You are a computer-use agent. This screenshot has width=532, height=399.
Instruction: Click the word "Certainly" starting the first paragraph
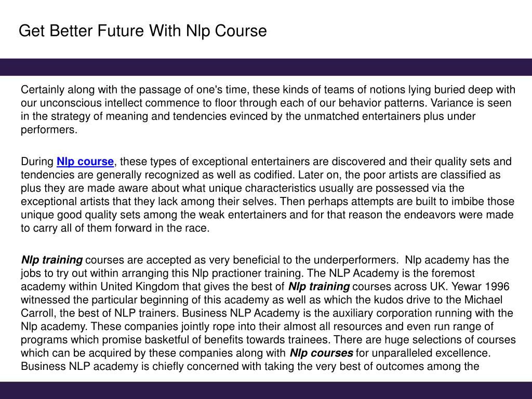coord(43,90)
